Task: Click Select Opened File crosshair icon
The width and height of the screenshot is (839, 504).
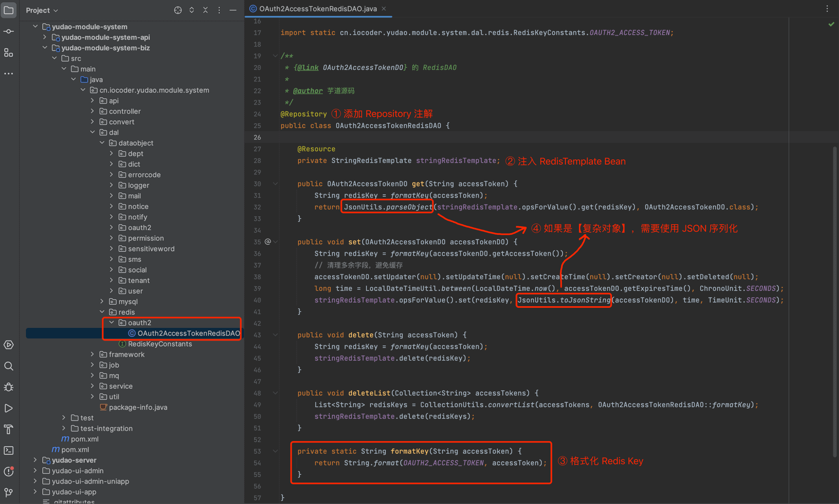Action: point(178,10)
